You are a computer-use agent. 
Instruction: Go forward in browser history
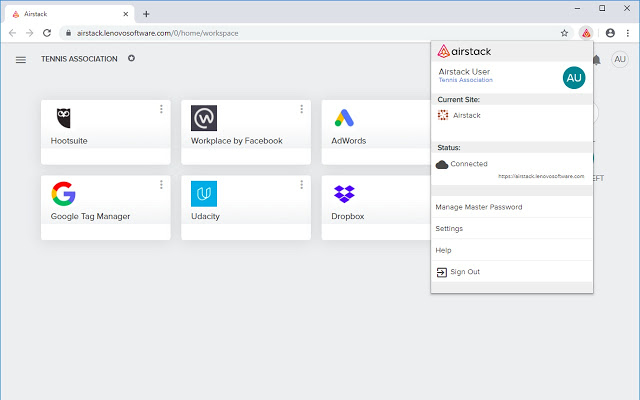coord(29,33)
